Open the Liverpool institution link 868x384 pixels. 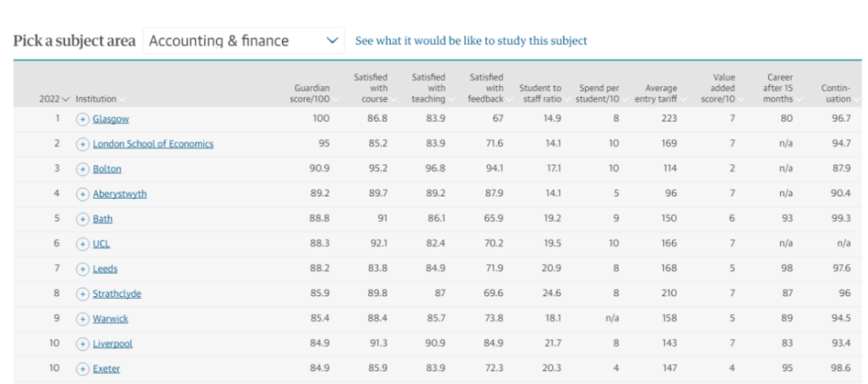click(x=112, y=344)
